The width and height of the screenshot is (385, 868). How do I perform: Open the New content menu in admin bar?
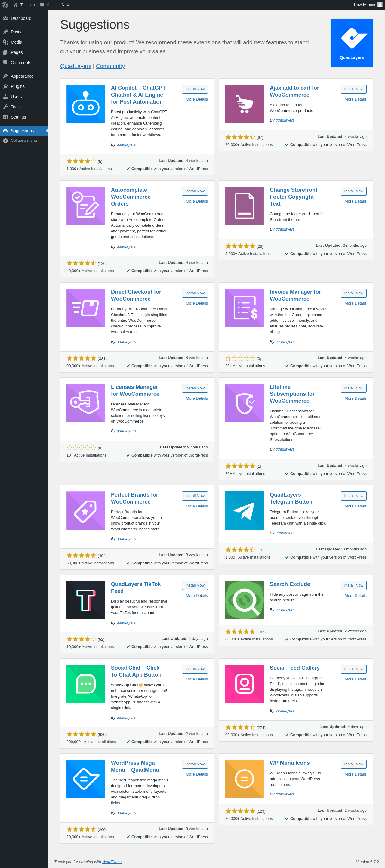[x=62, y=5]
